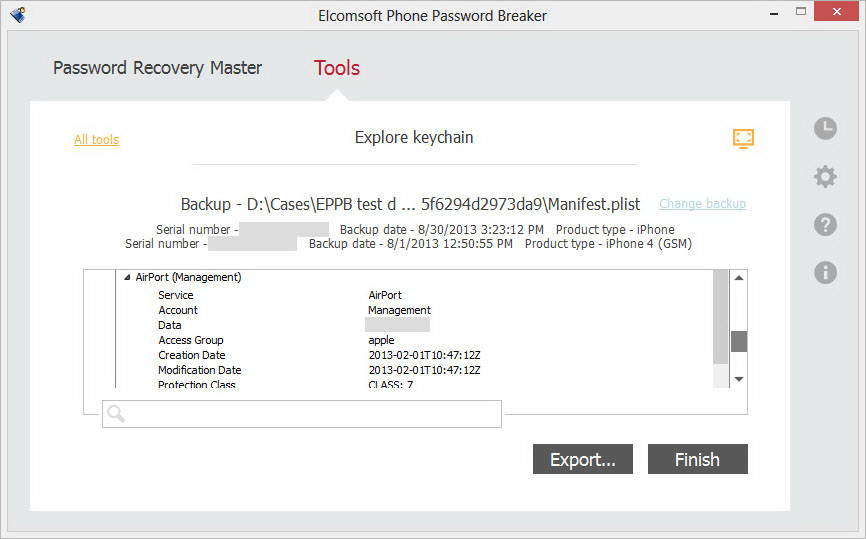Click the keychain list scroll up arrow

(x=738, y=278)
